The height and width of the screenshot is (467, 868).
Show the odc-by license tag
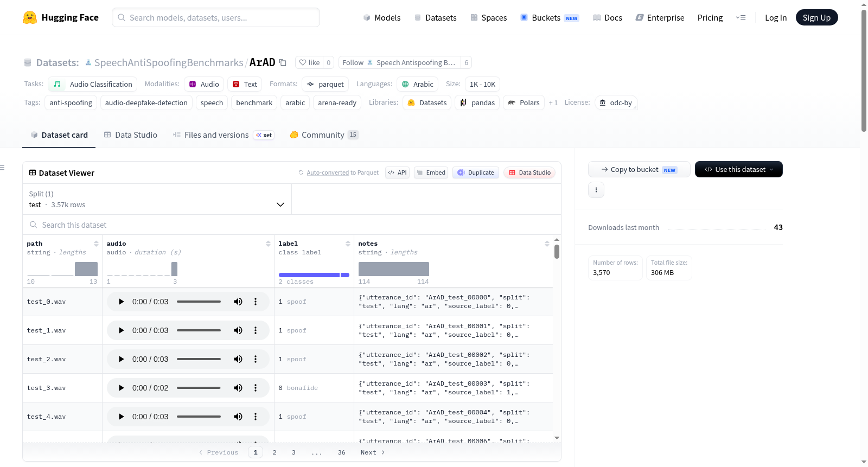[616, 103]
